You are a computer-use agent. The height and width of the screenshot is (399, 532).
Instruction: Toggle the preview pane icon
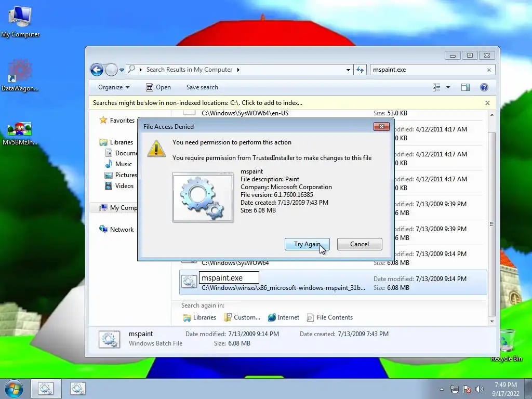[465, 87]
